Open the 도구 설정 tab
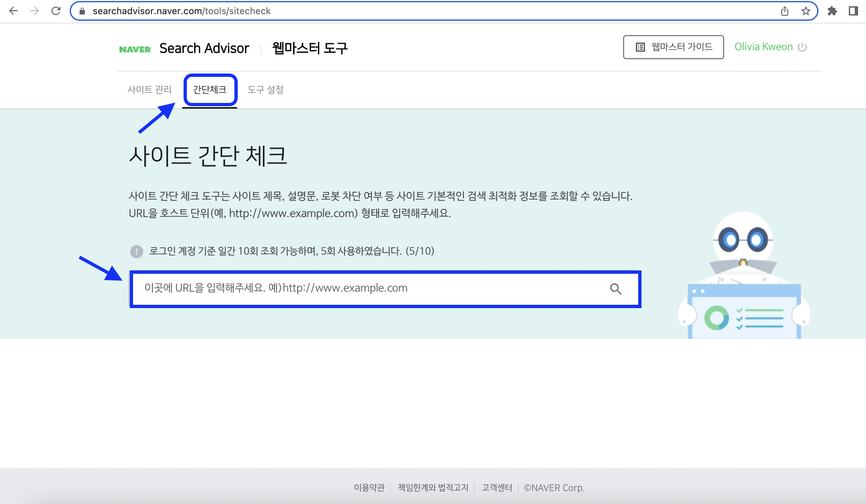The width and height of the screenshot is (866, 504). tap(266, 90)
